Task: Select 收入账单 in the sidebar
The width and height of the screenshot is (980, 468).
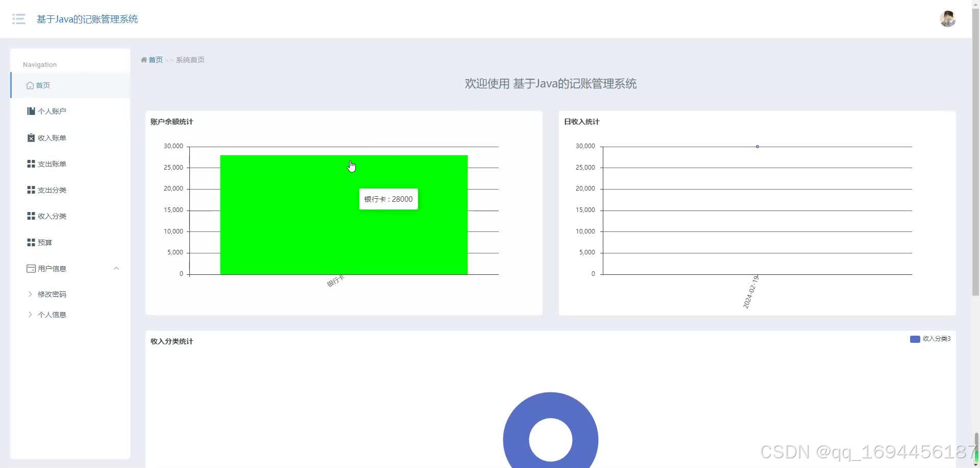Action: click(51, 137)
